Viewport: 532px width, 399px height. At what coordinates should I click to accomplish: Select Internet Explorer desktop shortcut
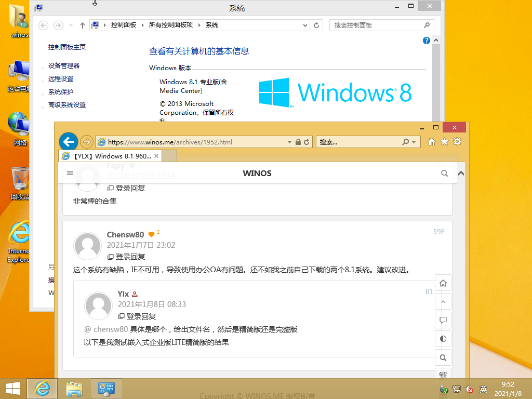19,242
